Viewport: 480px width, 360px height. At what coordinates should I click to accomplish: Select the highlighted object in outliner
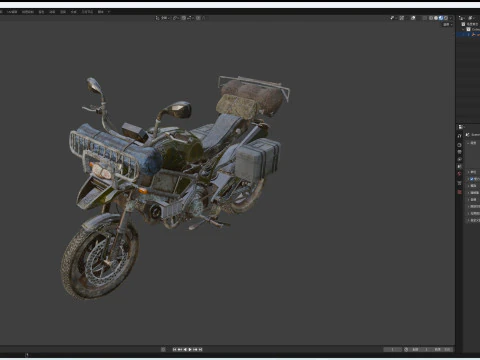click(468, 34)
